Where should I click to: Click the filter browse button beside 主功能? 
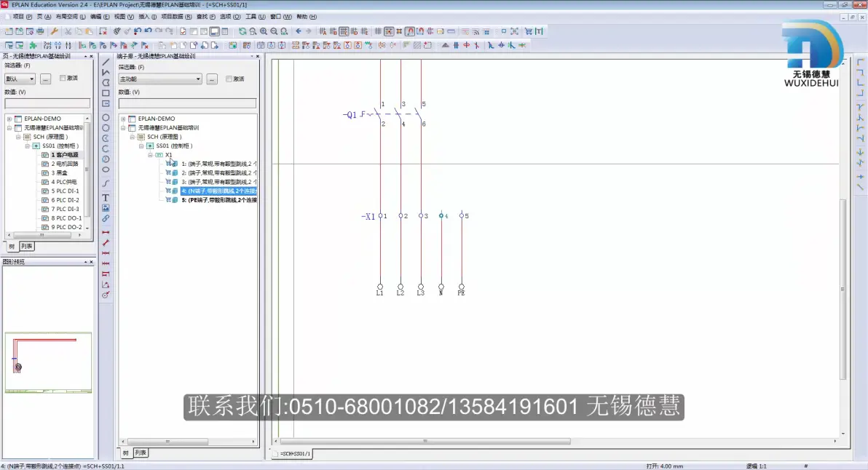point(211,79)
